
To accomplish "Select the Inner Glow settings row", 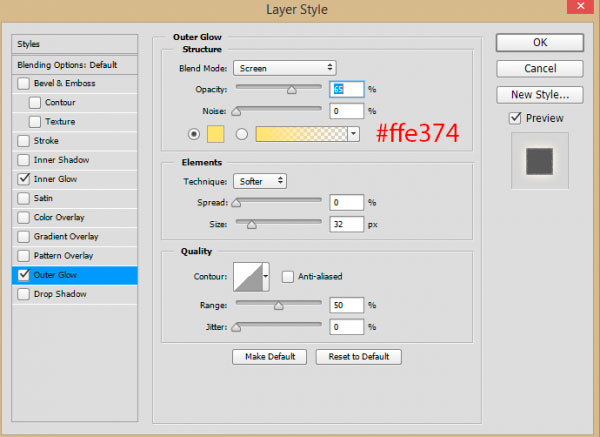I will (x=75, y=179).
